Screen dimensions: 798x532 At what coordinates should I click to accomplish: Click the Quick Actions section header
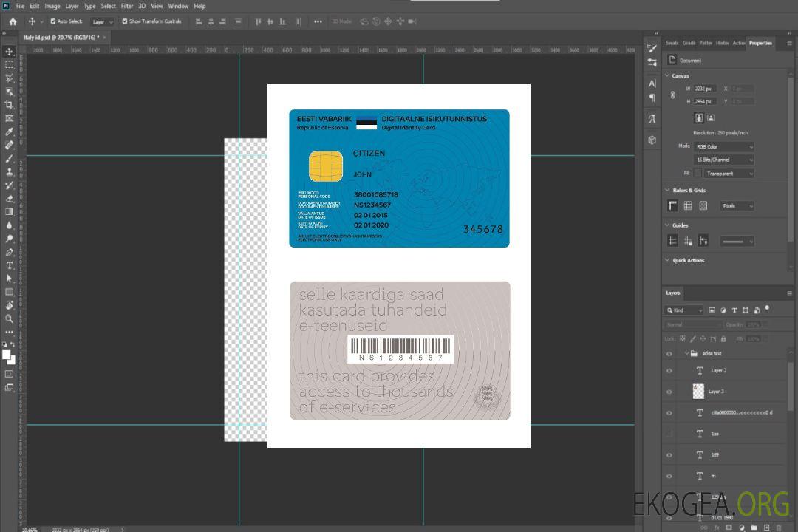pyautogui.click(x=688, y=260)
